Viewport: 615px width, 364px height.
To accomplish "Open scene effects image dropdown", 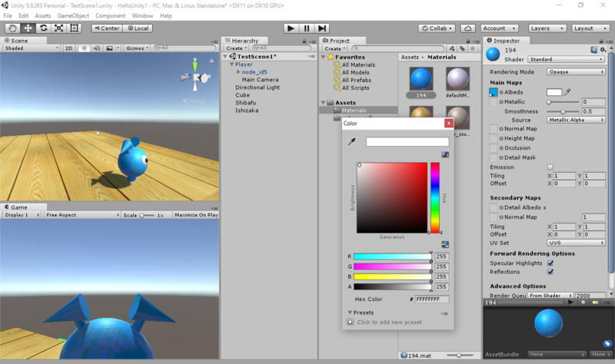I will (x=112, y=48).
